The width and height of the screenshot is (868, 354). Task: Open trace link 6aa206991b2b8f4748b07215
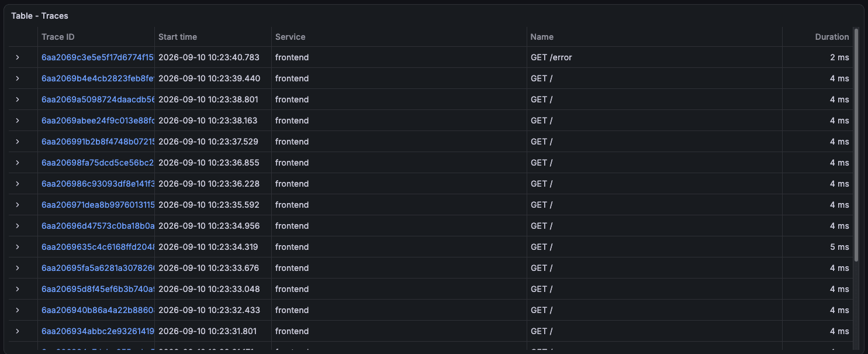98,142
